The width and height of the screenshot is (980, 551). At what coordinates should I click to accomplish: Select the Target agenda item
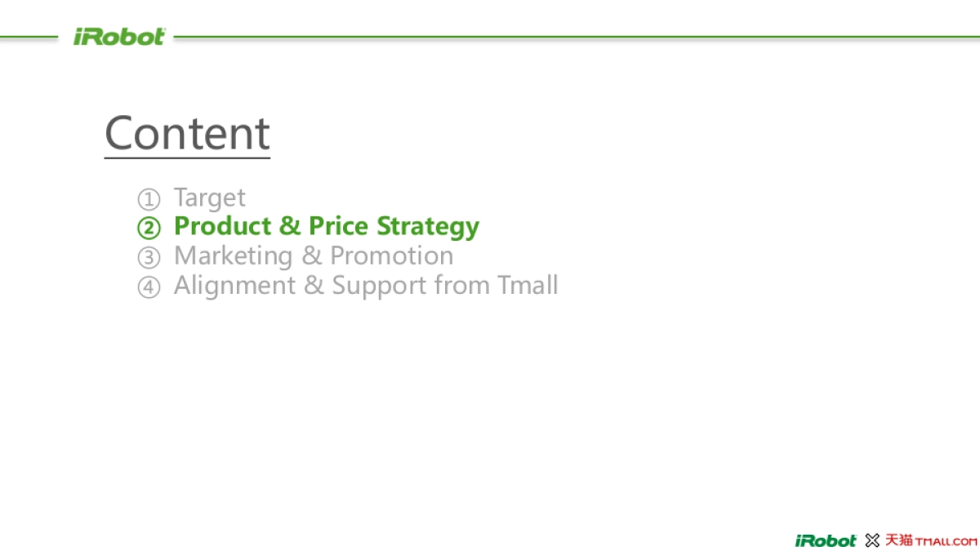209,198
